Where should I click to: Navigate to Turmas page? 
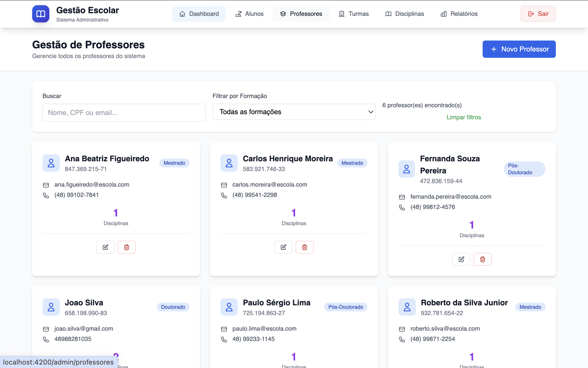point(354,14)
